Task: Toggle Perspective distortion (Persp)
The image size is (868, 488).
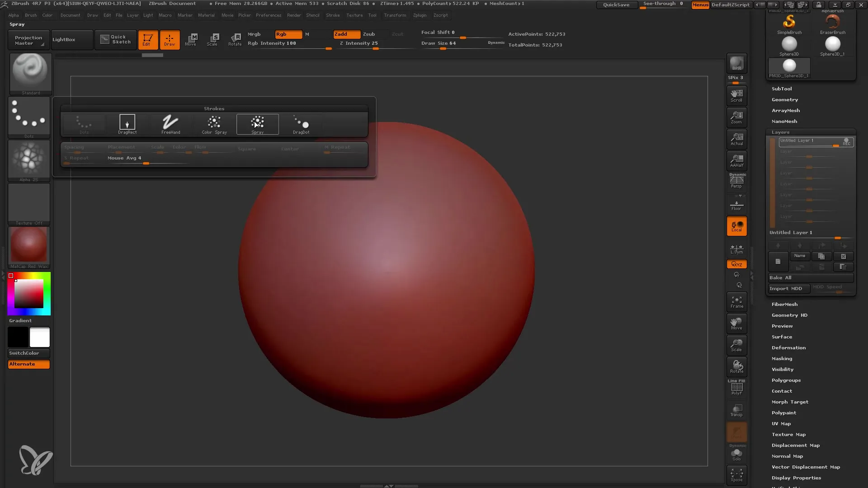Action: pyautogui.click(x=736, y=182)
